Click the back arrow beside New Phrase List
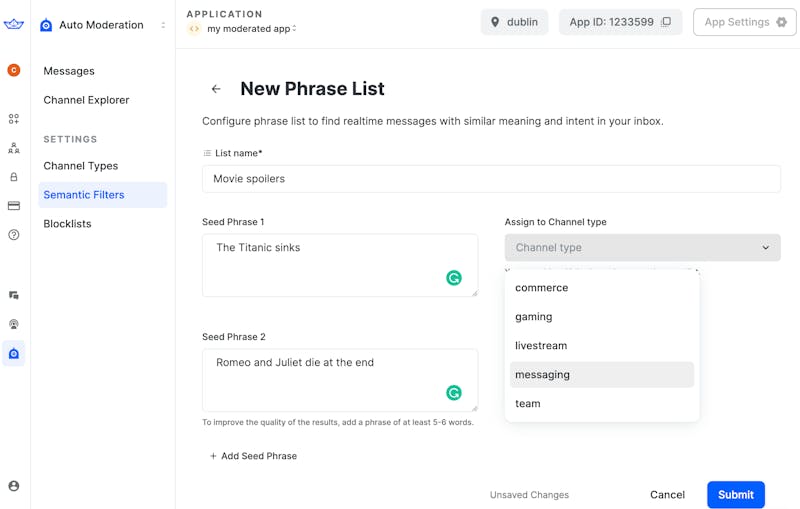Viewport: 800px width, 509px height. coord(216,89)
